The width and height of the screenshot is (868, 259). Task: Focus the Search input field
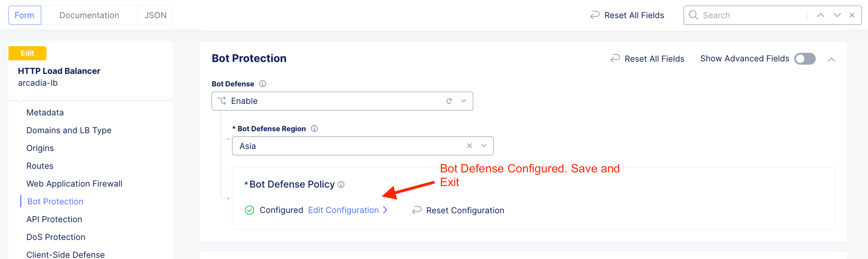tap(751, 15)
